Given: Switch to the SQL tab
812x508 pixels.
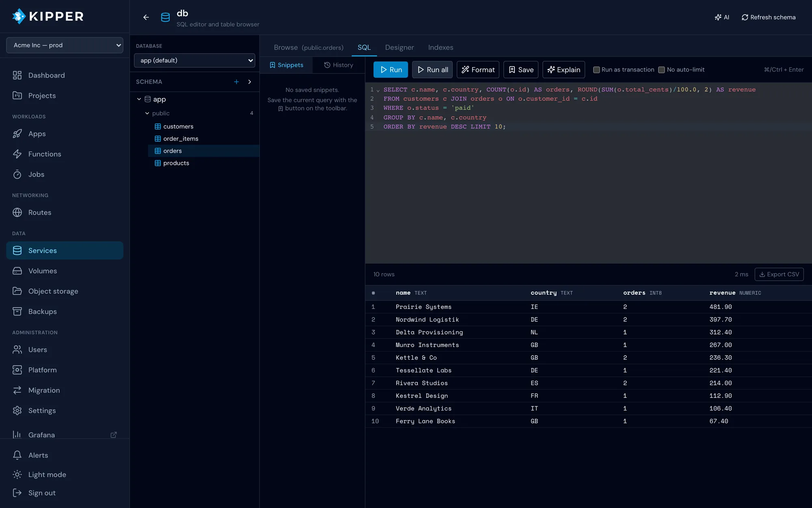Looking at the screenshot, I should pos(364,48).
